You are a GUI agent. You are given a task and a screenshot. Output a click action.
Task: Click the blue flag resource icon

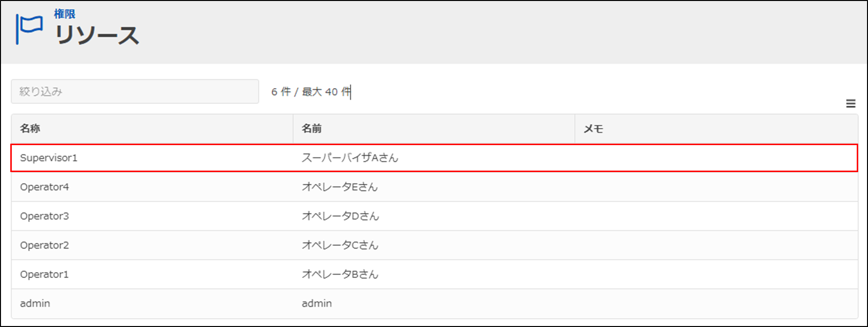coord(29,28)
